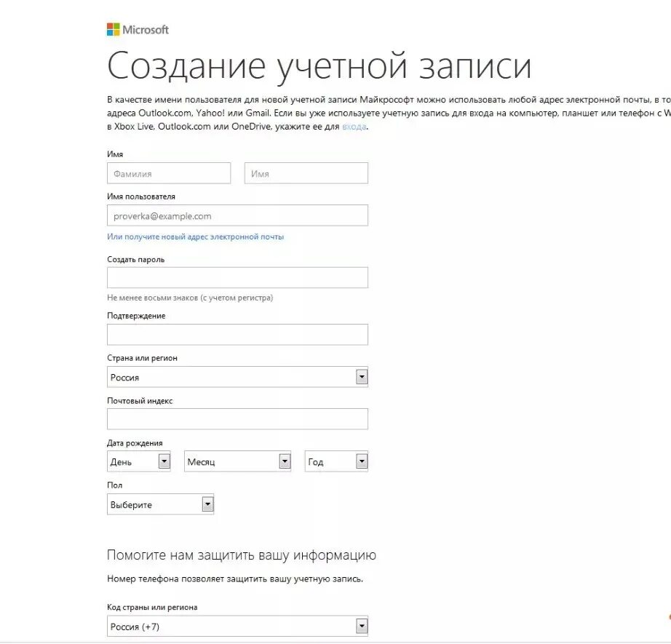This screenshot has width=671, height=644.
Task: Open the День dropdown
Action: (139, 461)
